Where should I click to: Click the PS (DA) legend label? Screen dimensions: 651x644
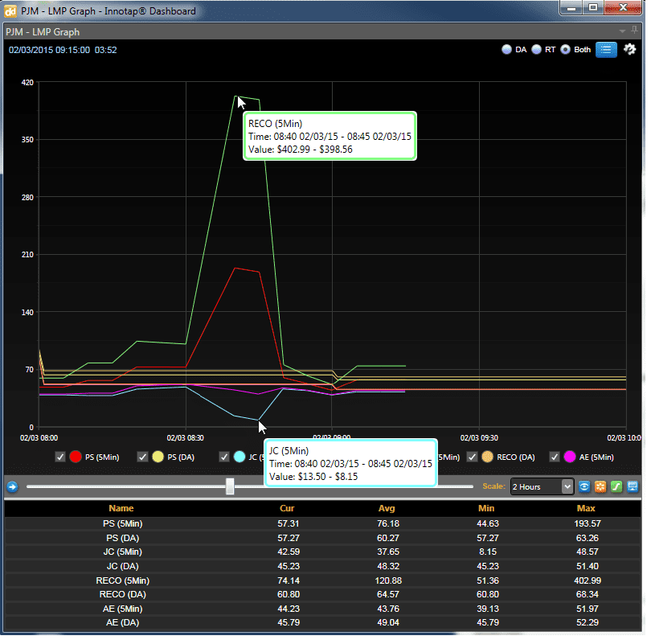(181, 457)
